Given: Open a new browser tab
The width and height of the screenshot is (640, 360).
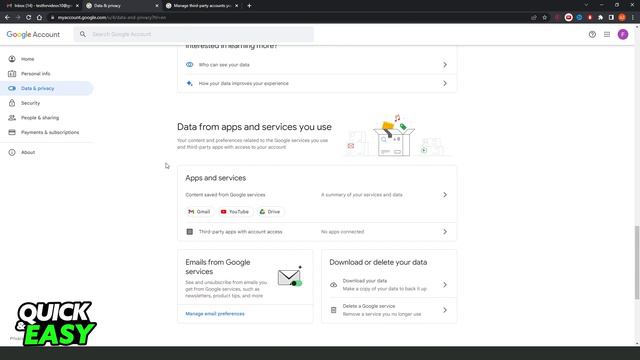Looking at the screenshot, I should tap(249, 6).
